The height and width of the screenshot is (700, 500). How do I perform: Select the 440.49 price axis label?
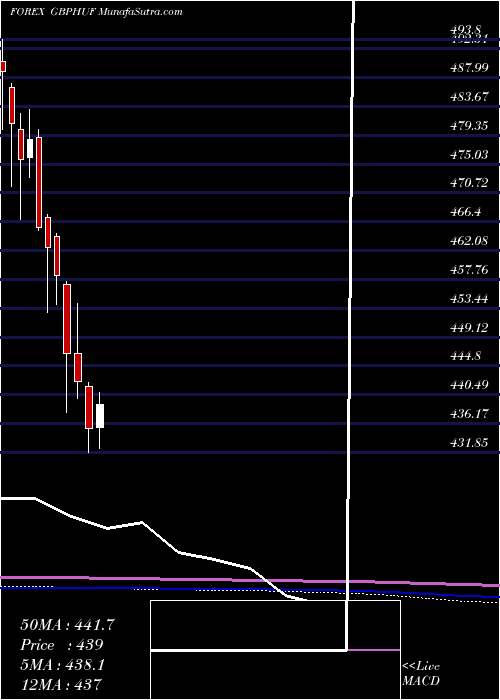[471, 386]
